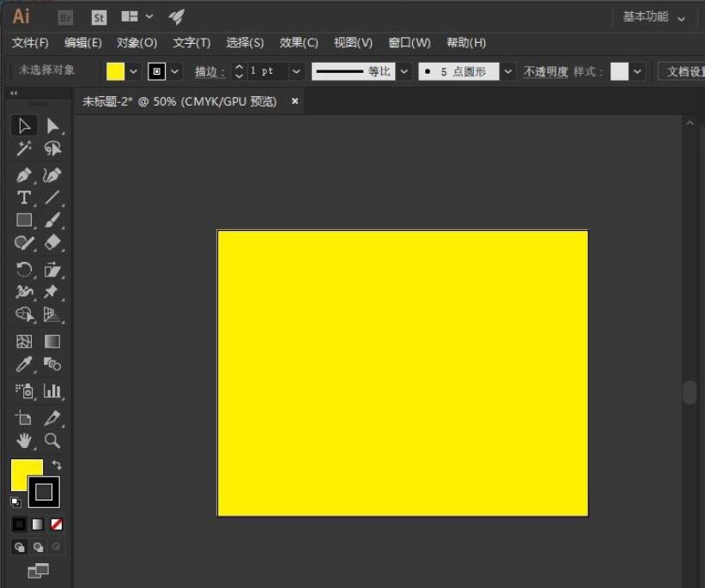Select the Zoom tool

52,440
